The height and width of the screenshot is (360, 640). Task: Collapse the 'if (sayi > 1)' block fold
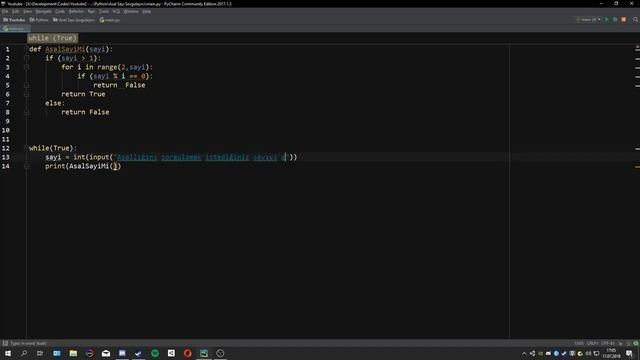pos(27,58)
